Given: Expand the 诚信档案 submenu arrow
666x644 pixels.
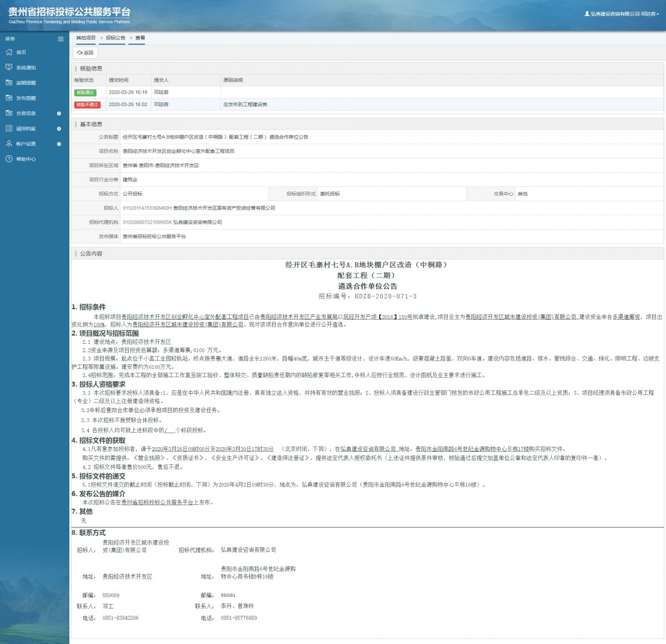Looking at the screenshot, I should point(59,129).
